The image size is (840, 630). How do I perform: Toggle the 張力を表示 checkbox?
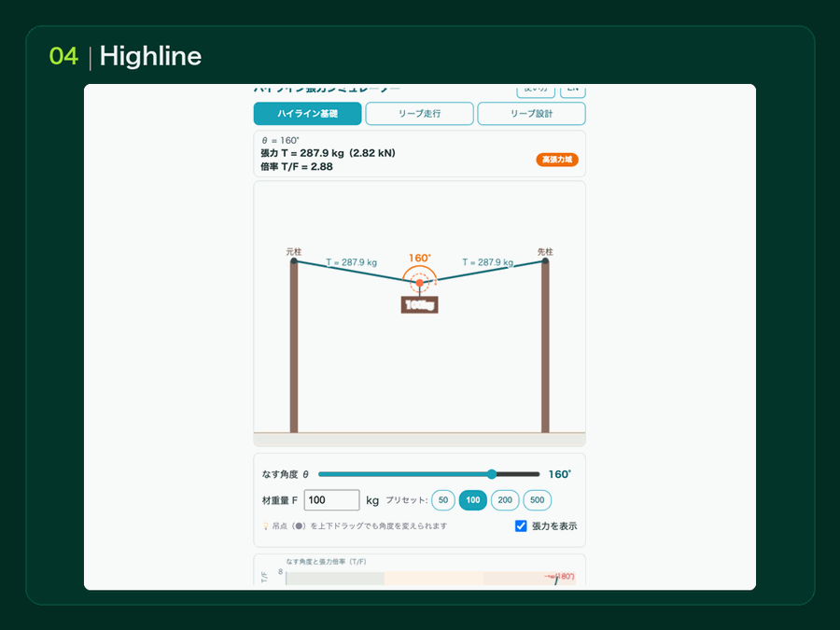pyautogui.click(x=521, y=526)
